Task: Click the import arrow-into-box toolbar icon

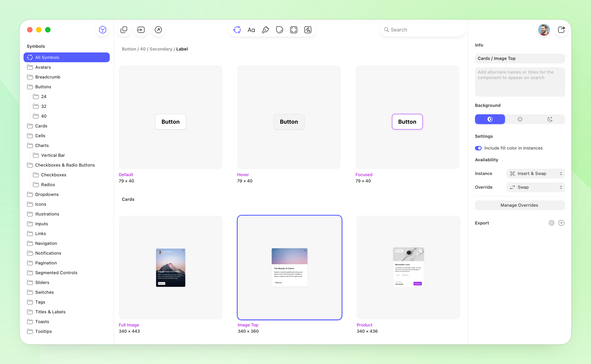Action: point(141,30)
